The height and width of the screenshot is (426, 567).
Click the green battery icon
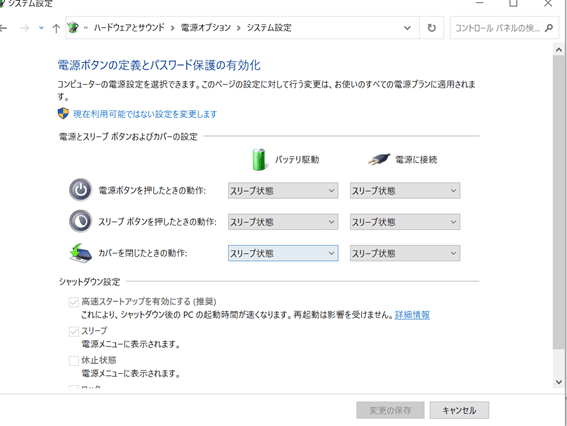click(x=259, y=159)
